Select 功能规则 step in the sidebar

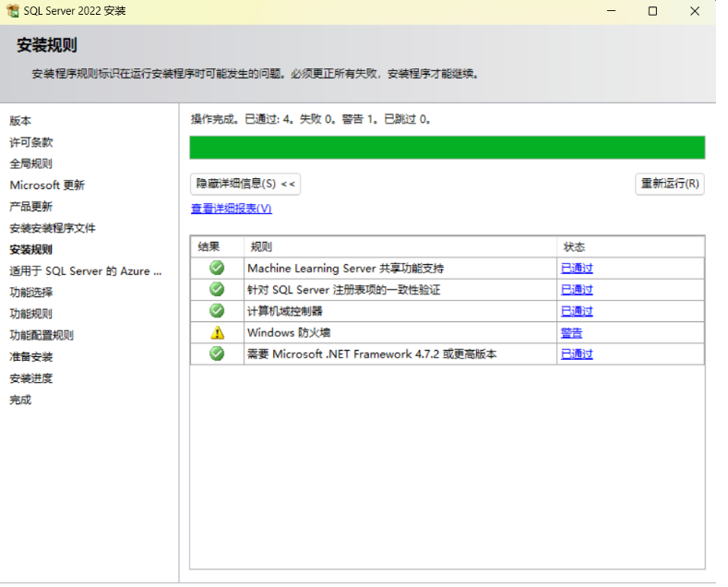(31, 314)
